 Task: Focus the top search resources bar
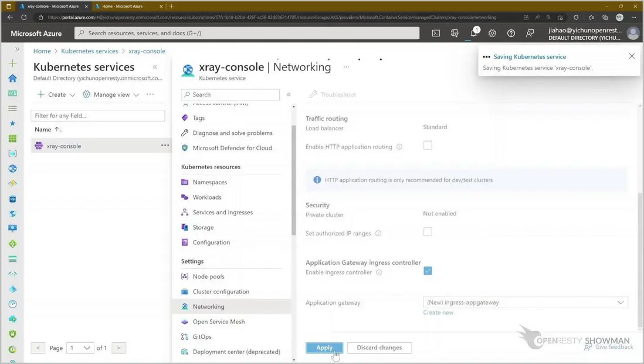247,33
